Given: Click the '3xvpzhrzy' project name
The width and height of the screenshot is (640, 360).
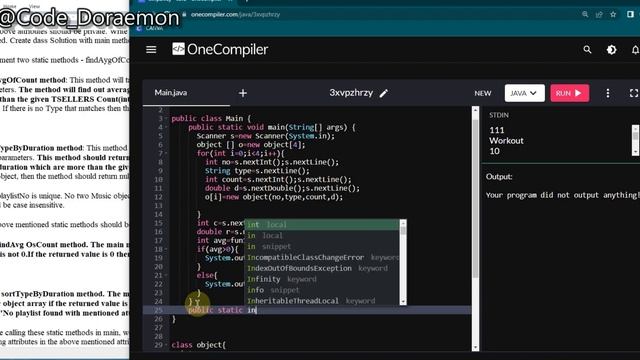Looking at the screenshot, I should 351,93.
